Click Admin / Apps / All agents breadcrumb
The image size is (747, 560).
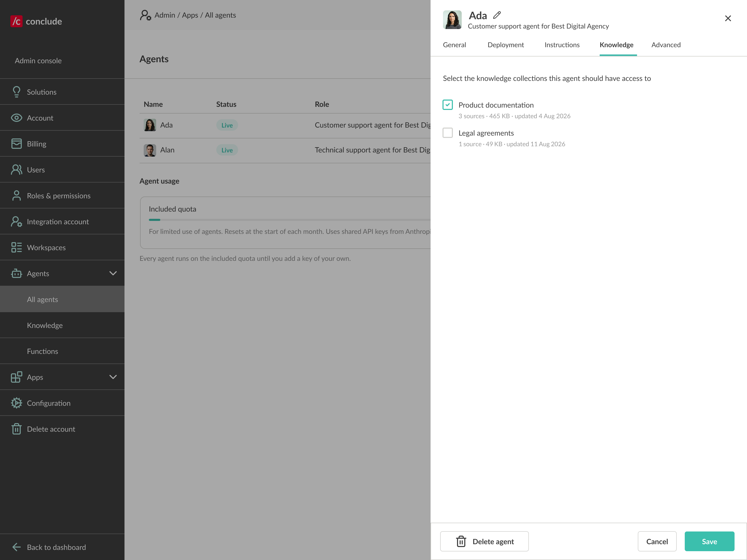(195, 15)
